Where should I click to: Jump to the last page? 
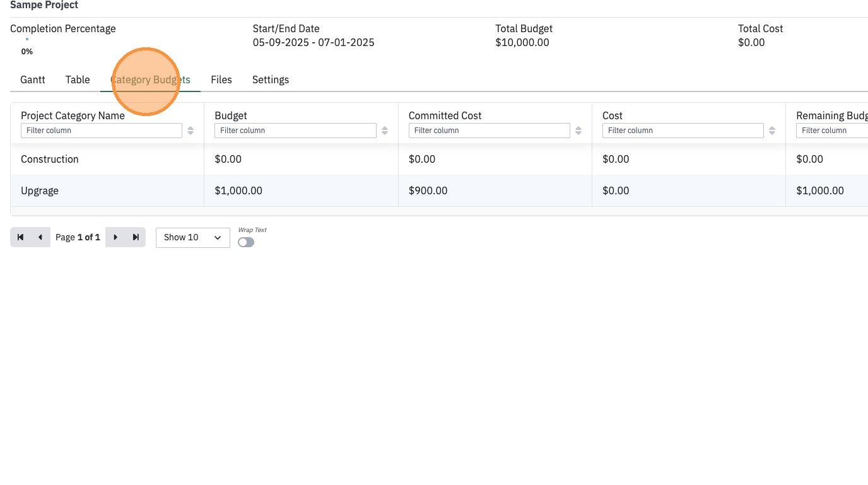point(136,237)
